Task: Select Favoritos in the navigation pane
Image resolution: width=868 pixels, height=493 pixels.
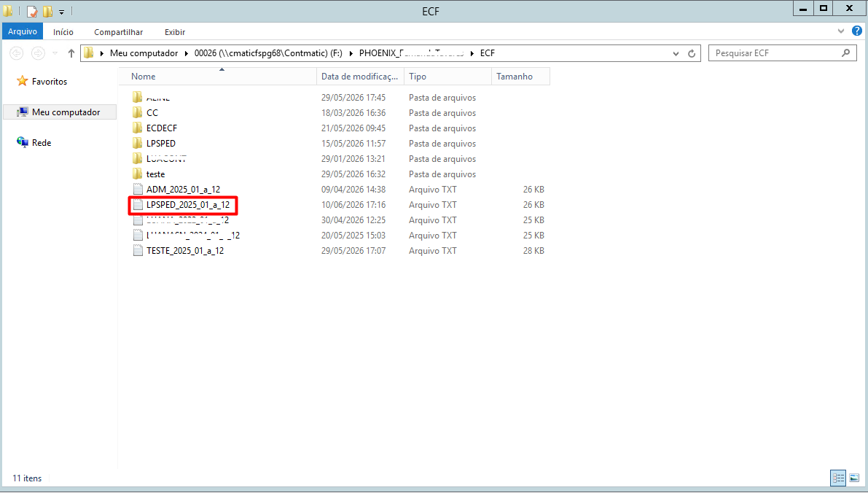Action: (x=50, y=82)
